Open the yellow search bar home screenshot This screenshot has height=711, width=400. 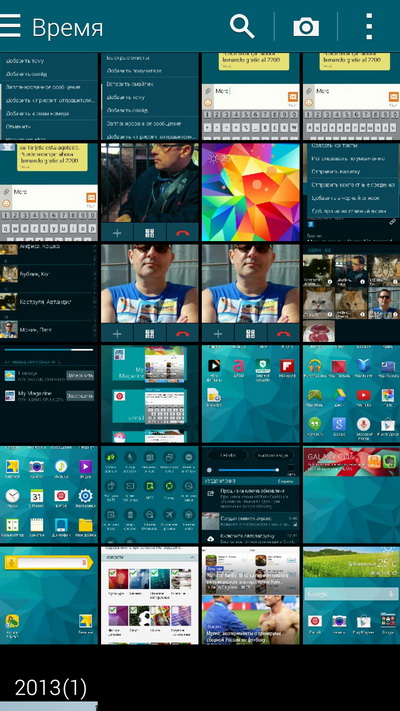tap(49, 595)
